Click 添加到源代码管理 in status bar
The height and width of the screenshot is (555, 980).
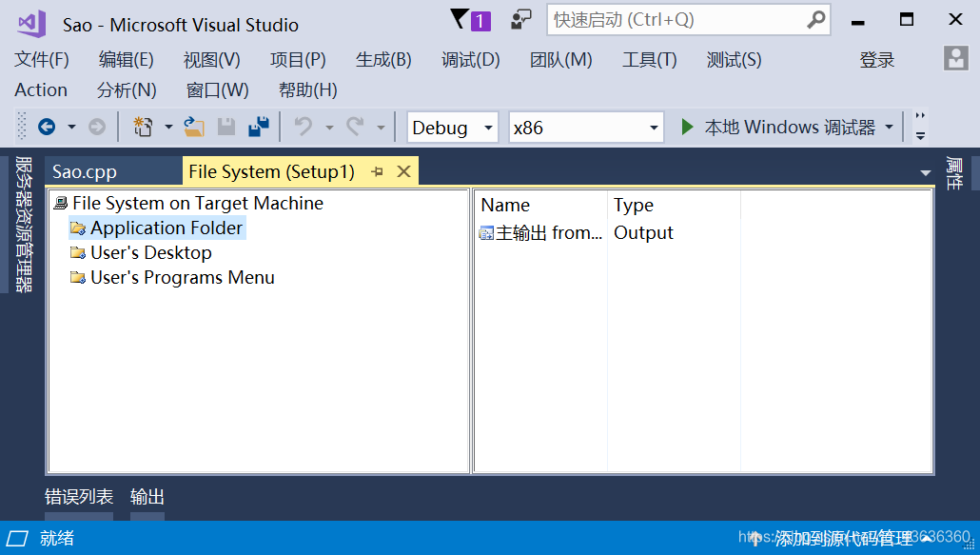(x=844, y=538)
